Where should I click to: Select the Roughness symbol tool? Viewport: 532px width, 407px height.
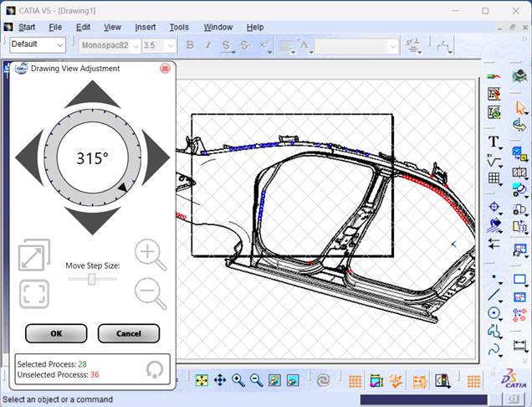494,160
